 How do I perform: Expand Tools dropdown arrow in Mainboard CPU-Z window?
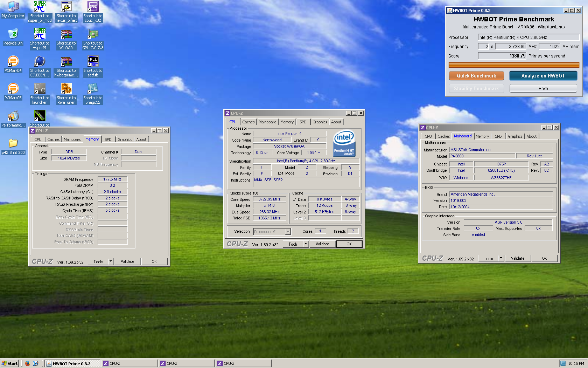(x=501, y=258)
